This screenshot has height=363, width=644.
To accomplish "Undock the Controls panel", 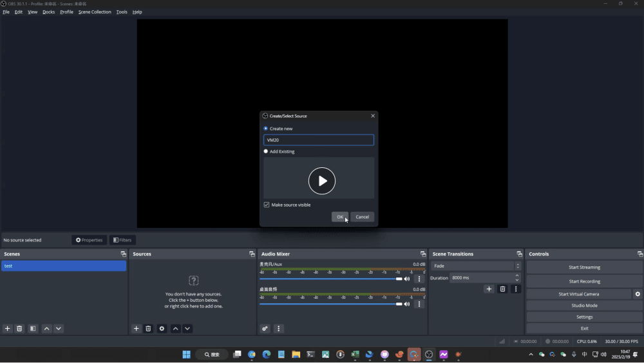I will point(640,254).
